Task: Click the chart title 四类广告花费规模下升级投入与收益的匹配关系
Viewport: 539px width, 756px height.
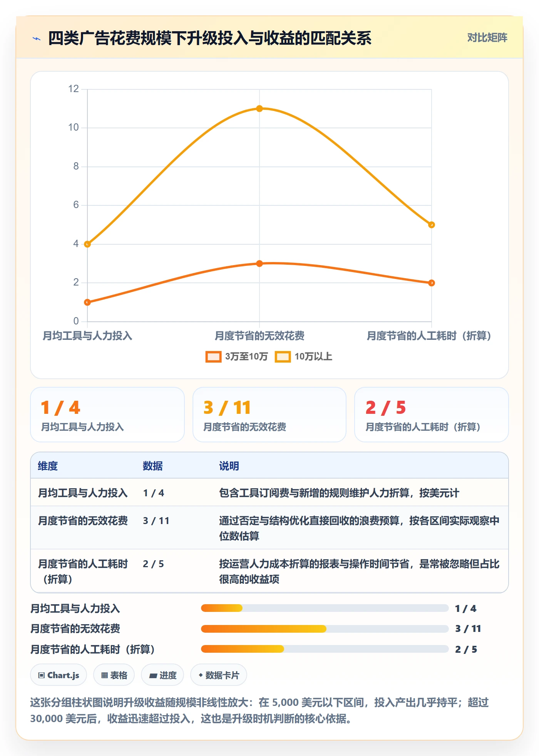Action: [x=210, y=38]
